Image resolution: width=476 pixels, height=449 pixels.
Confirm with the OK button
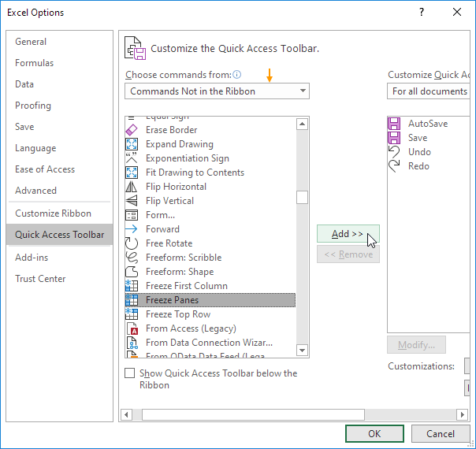pos(374,434)
